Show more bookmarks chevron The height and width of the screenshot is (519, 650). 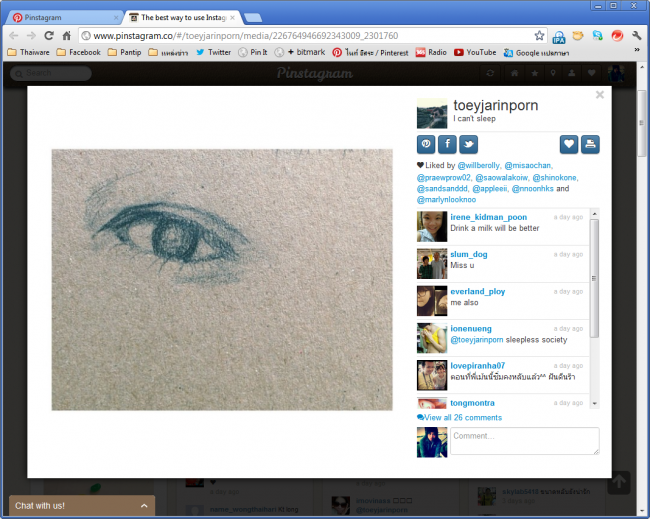click(637, 50)
